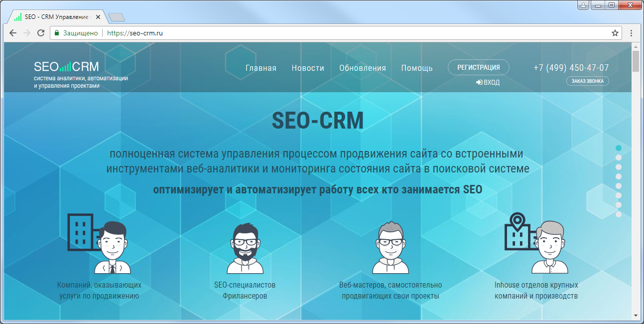
Task: Click the ЗАКАЗ ЗВОНКА button
Action: click(588, 81)
